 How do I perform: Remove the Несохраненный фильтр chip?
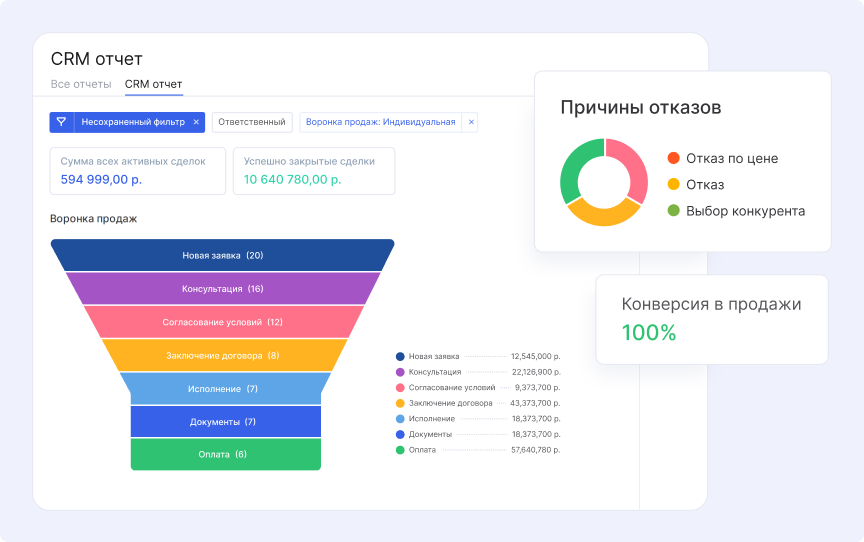(196, 122)
